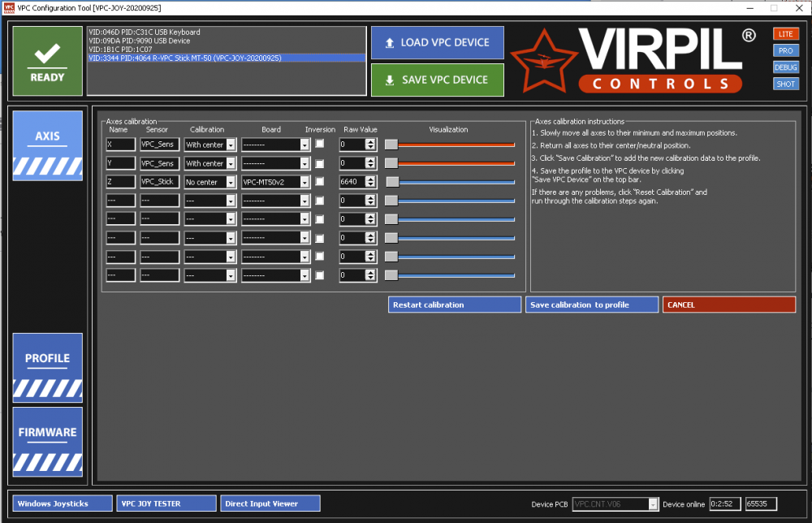Save calibration to profile
Image resolution: width=812 pixels, height=523 pixels.
[592, 305]
